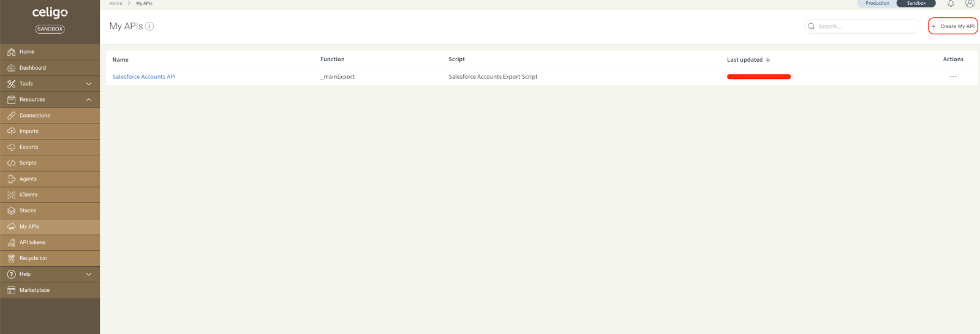
Task: Click the Home house icon in sidebar
Action: pos(11,52)
